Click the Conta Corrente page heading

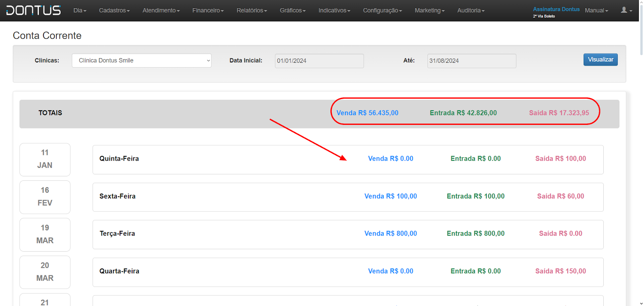(47, 35)
